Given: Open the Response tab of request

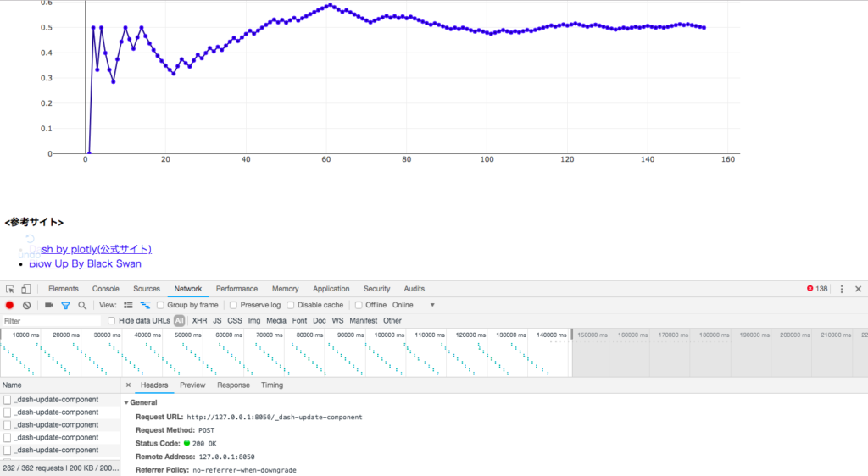Looking at the screenshot, I should (233, 385).
